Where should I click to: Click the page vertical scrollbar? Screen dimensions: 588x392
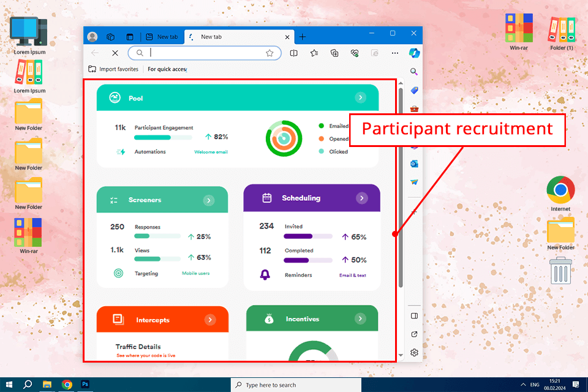point(401,187)
